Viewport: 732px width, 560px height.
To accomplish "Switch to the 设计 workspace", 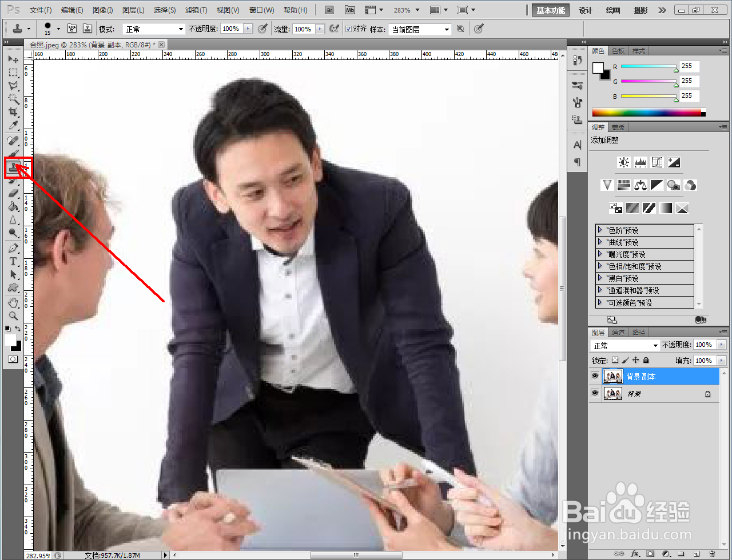I will pos(586,10).
